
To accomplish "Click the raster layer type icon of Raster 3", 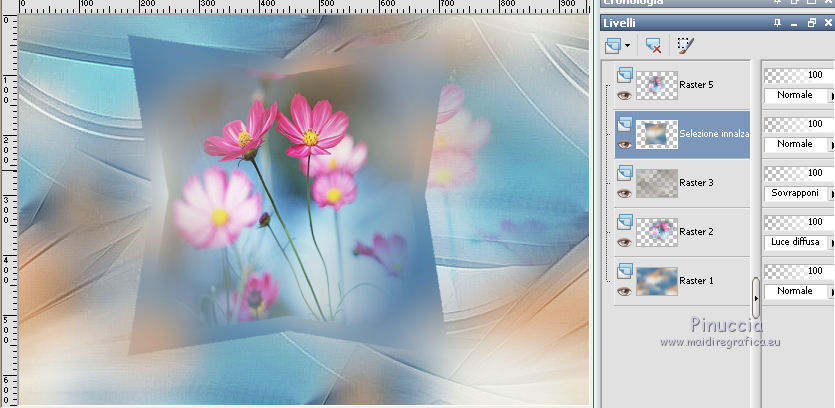I will click(625, 173).
